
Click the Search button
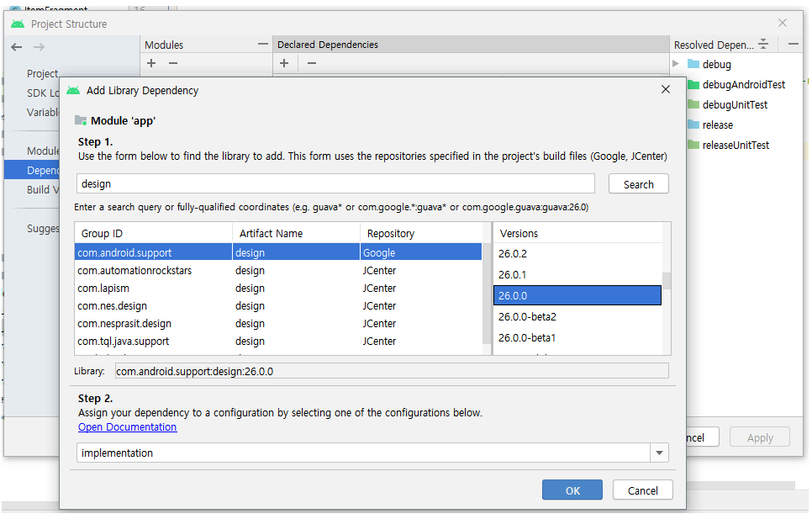[x=639, y=184]
